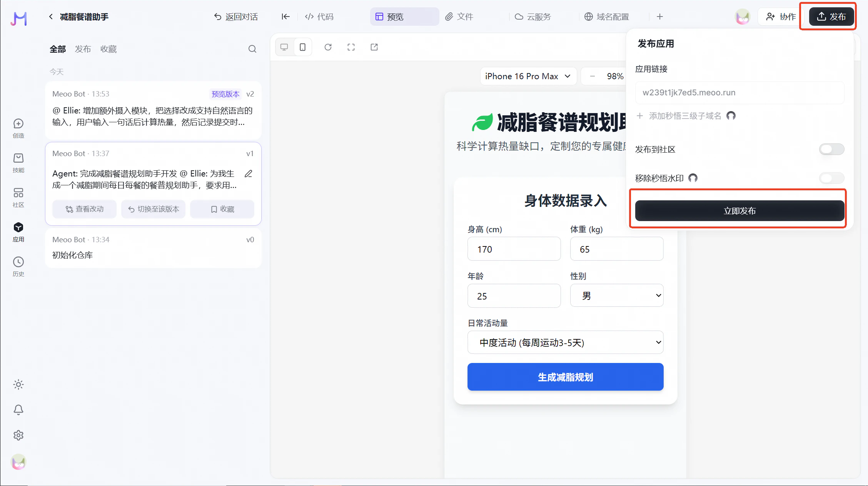Switch to mobile phone preview mode

point(303,47)
